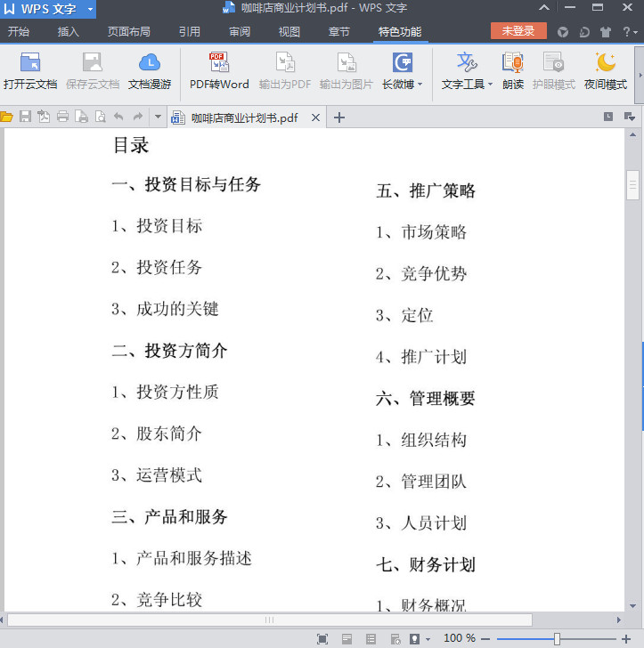Viewport: 644px width, 648px height.
Task: Open the 打开云文档 cloud document tool
Action: click(30, 71)
